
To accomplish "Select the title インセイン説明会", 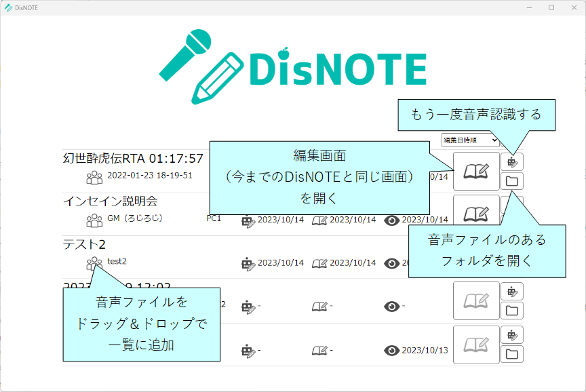I will click(x=111, y=201).
